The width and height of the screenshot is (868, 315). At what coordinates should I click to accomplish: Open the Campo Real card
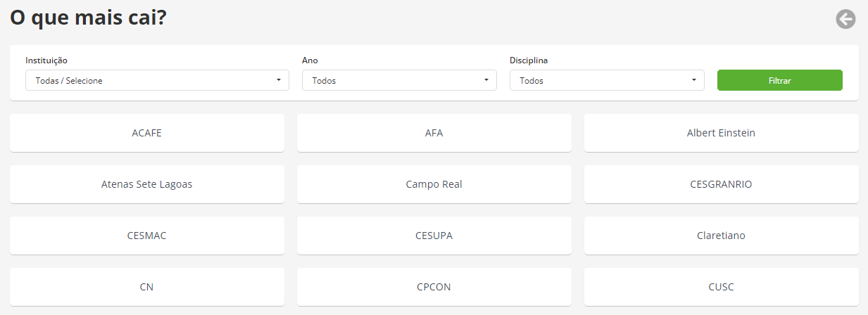pos(434,184)
